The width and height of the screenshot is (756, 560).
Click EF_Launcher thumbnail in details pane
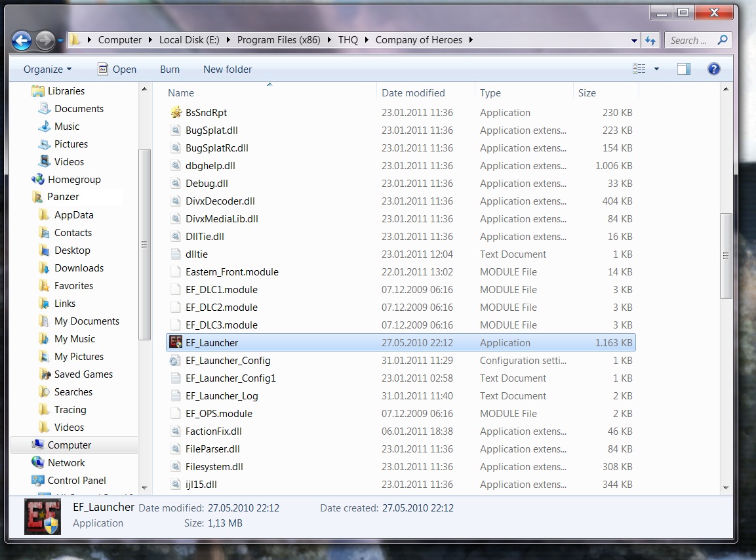pyautogui.click(x=43, y=517)
